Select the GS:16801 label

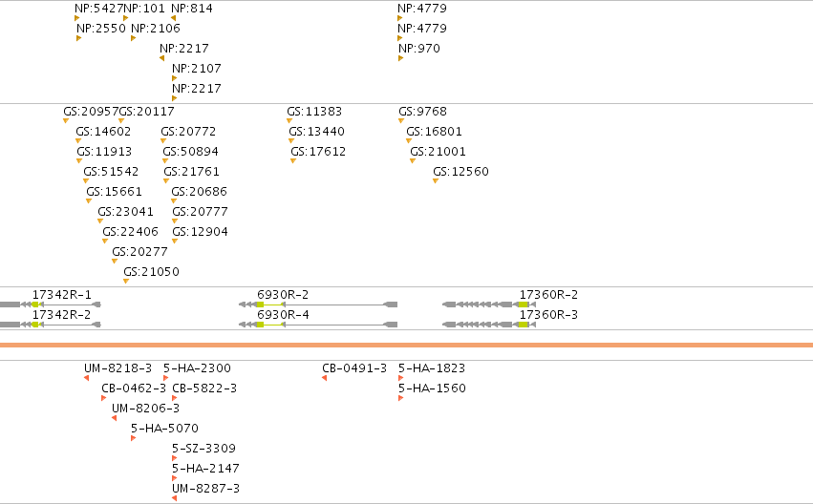435,132
